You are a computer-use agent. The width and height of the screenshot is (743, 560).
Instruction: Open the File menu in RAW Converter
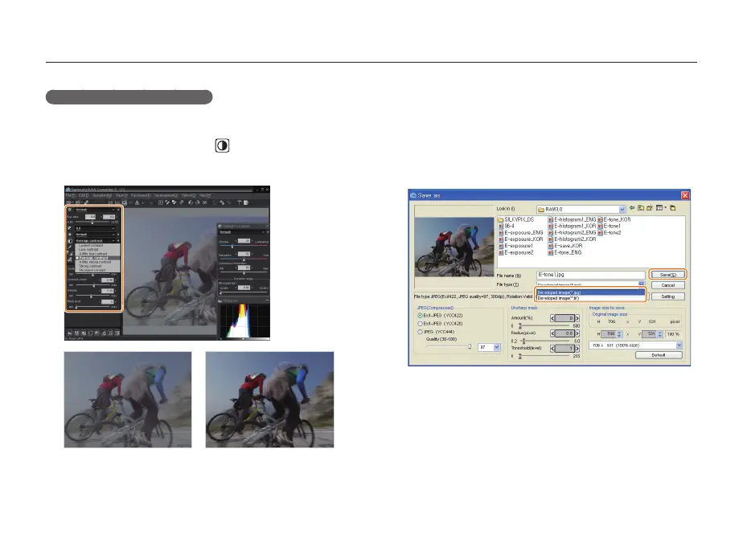coord(70,195)
